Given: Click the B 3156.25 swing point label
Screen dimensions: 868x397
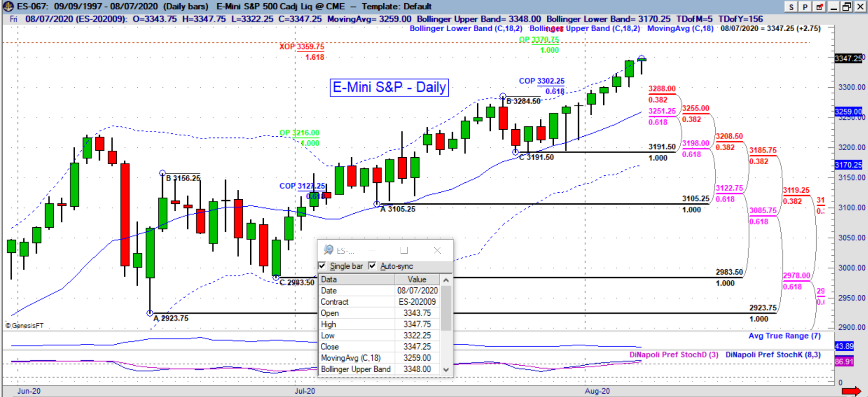Looking at the screenshot, I should coord(183,178).
